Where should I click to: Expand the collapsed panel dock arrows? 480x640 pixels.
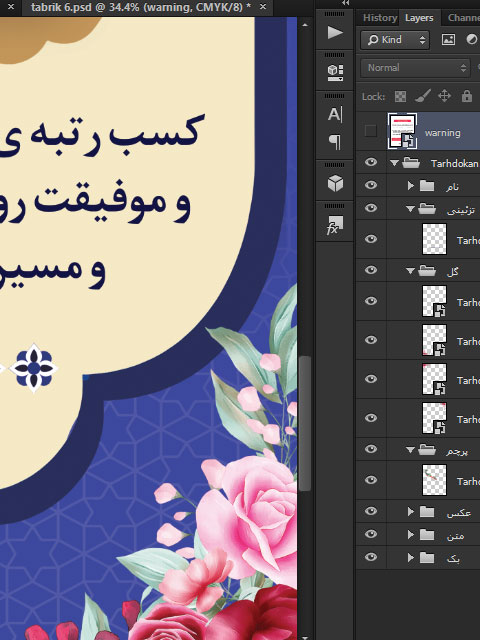click(x=346, y=3)
